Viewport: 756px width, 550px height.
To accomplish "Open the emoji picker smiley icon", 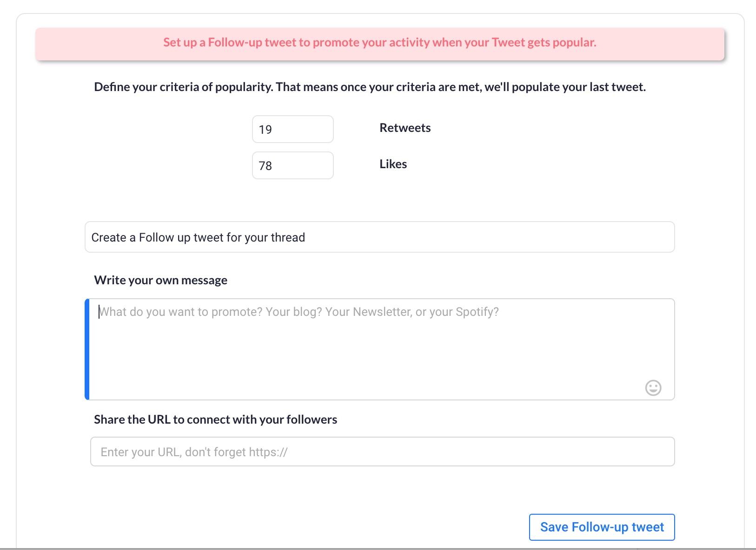I will point(653,387).
